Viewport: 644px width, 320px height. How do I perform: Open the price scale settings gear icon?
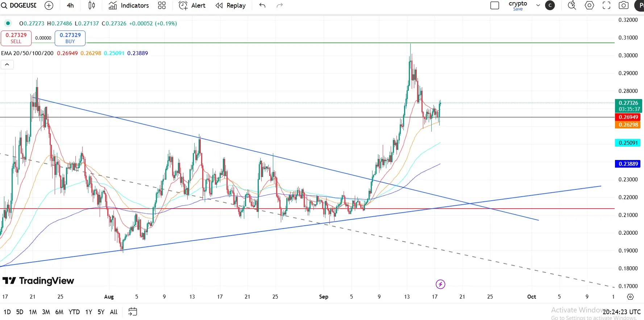[x=630, y=297]
